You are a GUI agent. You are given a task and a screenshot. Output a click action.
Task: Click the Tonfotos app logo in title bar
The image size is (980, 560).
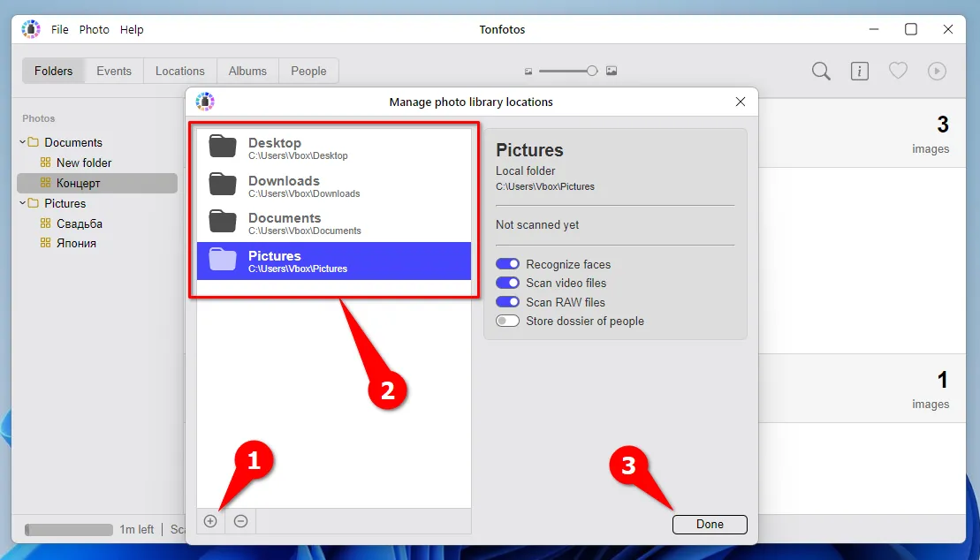coord(31,29)
